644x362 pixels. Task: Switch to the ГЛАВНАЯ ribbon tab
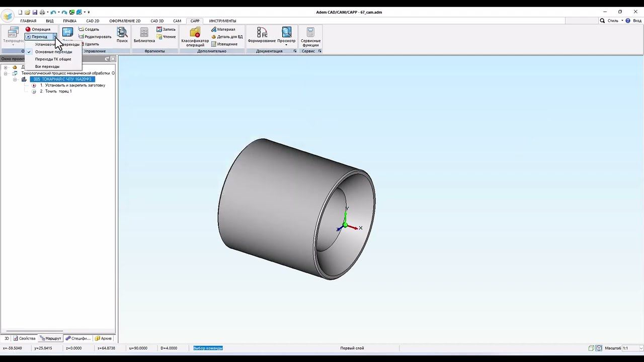[28, 21]
